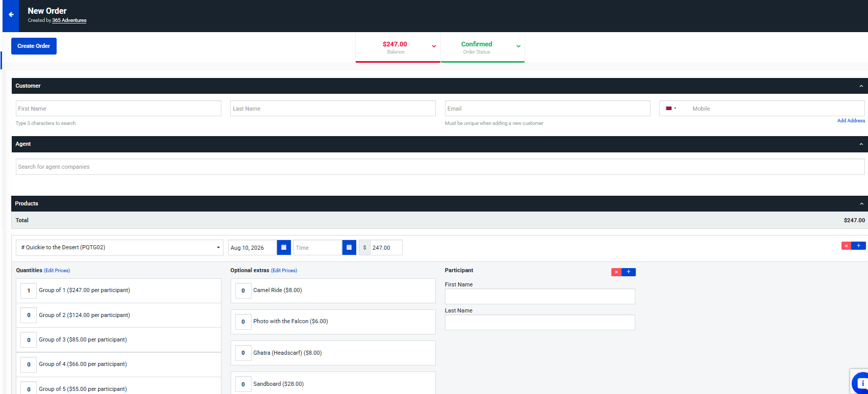Click the Add Address link

pyautogui.click(x=851, y=121)
